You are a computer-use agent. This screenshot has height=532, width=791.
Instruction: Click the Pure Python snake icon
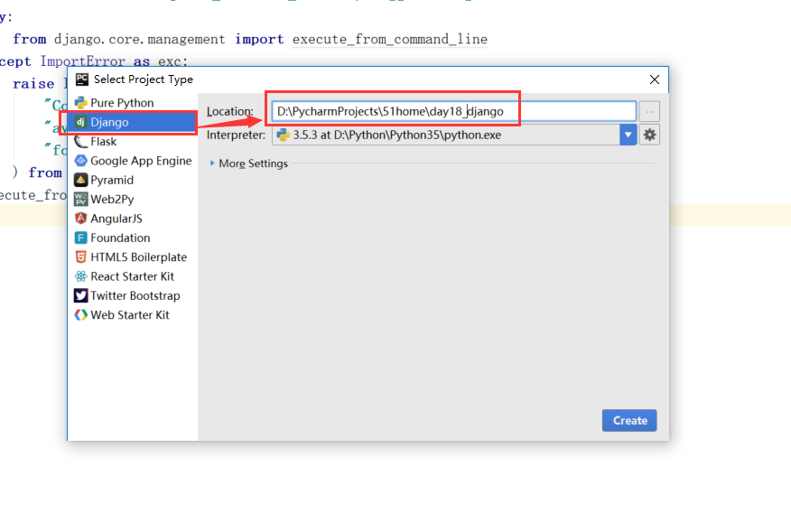80,103
